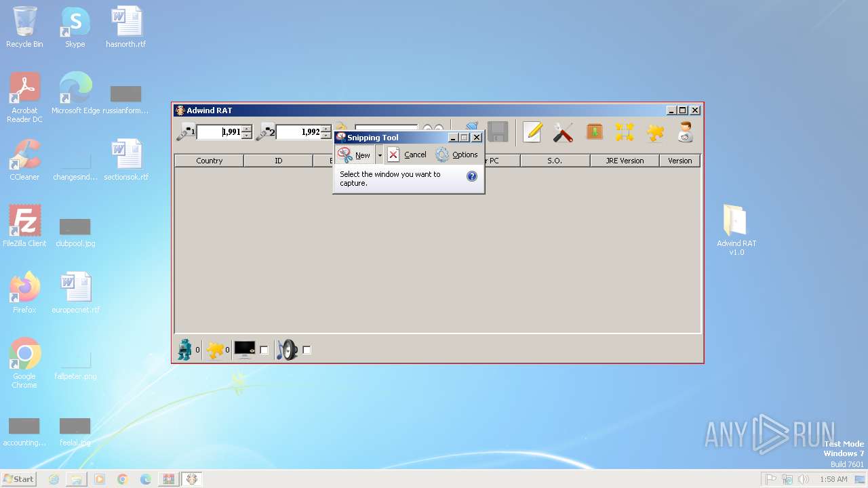Open europecnet.rtf document
This screenshot has width=868, height=488.
pyautogui.click(x=75, y=293)
